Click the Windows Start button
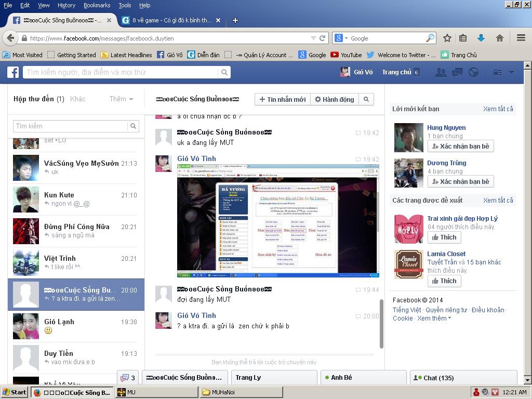This screenshot has height=399, width=532. click(x=14, y=392)
